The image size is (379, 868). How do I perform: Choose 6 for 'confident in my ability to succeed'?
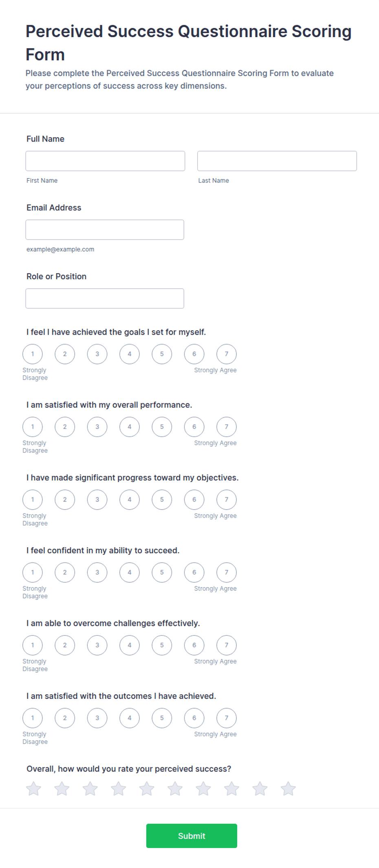click(194, 572)
